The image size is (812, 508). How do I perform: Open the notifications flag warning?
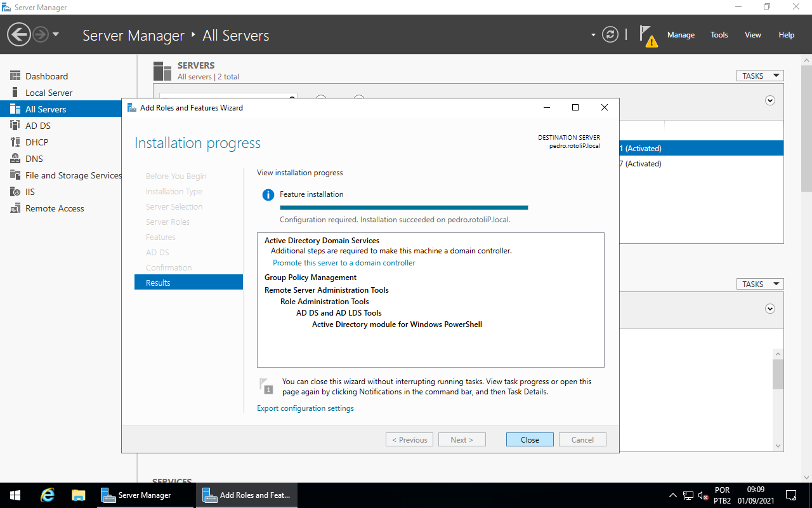point(648,36)
